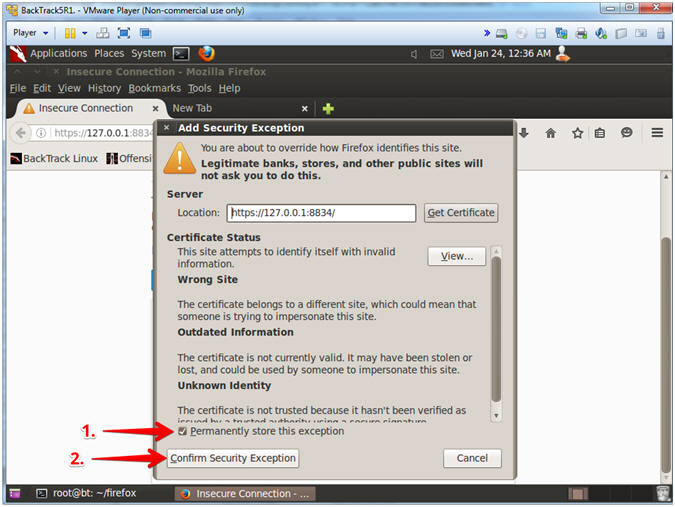Click the VMware CD/DVD device icon
Image resolution: width=675 pixels, height=507 pixels.
point(521,34)
